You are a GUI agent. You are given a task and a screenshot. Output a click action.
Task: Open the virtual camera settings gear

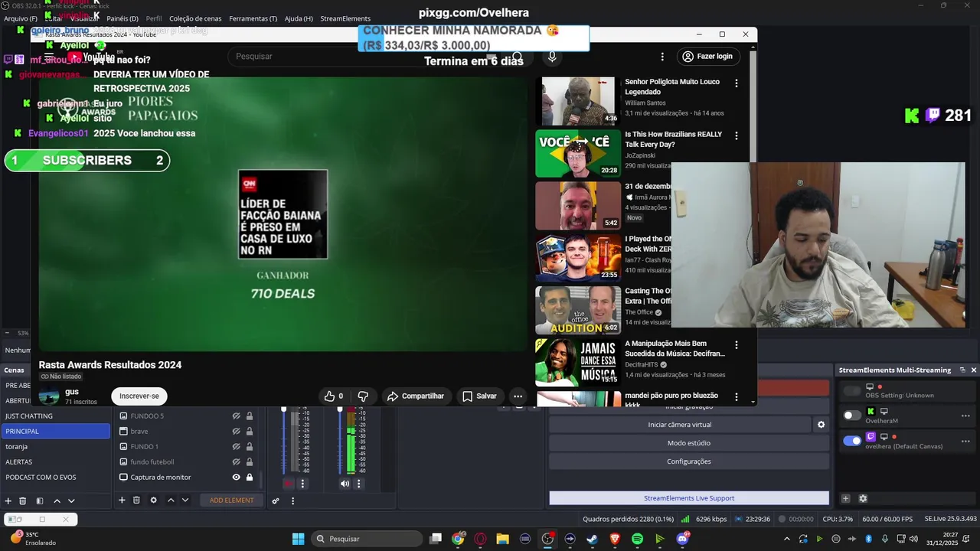coord(821,425)
